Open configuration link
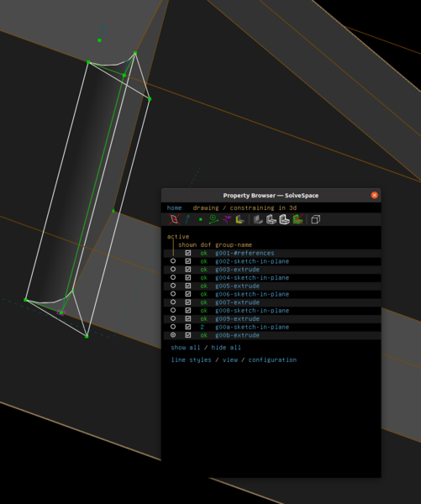 point(272,360)
